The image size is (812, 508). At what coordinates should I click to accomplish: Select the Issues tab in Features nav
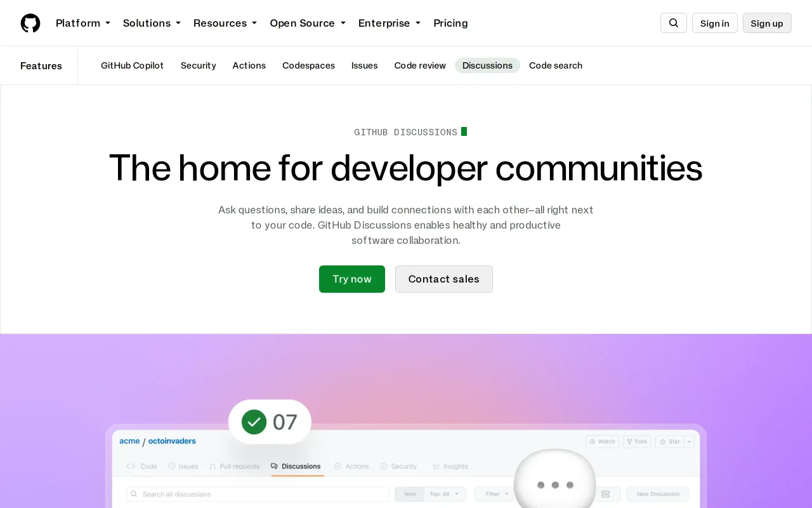(365, 65)
